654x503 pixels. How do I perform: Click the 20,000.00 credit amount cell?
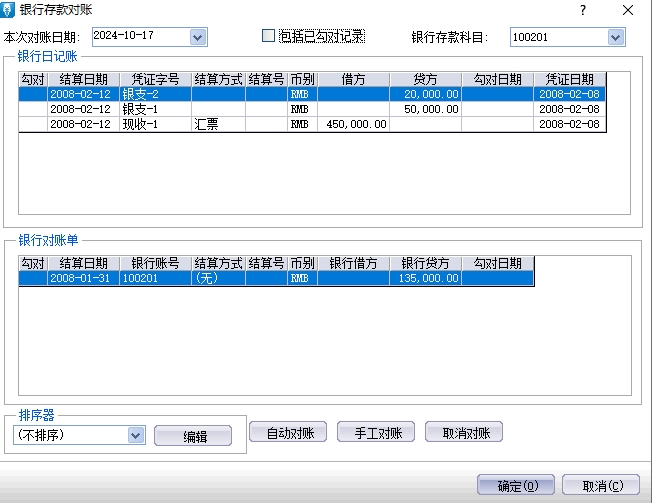425,94
